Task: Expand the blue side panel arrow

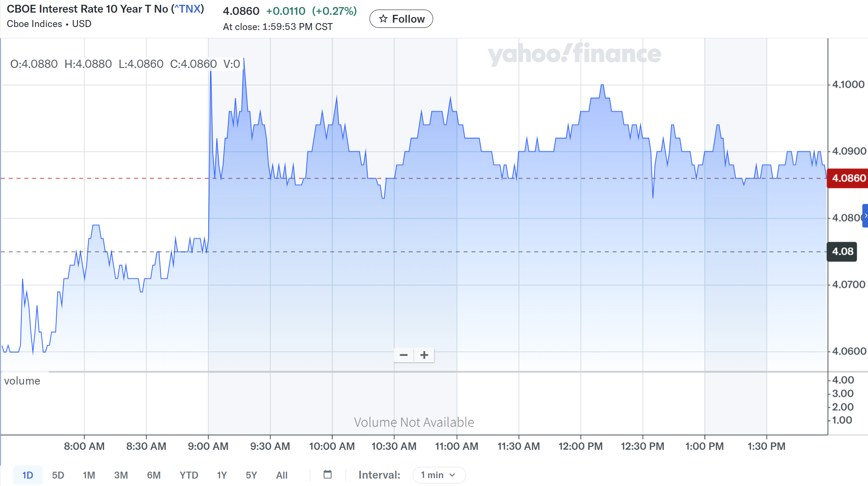Action: point(865,216)
